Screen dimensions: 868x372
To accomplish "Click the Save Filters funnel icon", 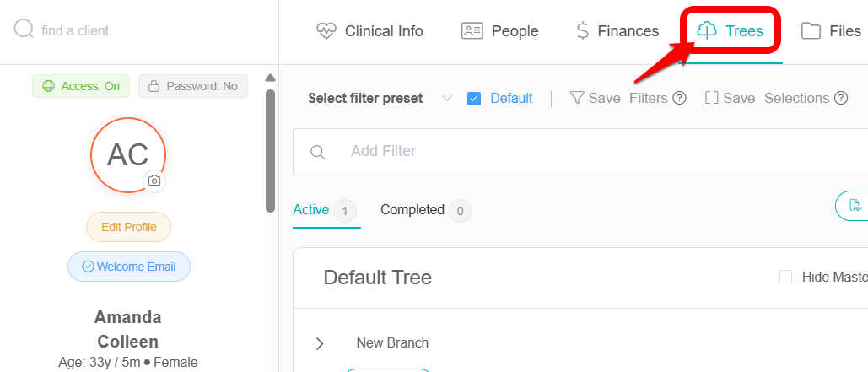I will tap(577, 98).
